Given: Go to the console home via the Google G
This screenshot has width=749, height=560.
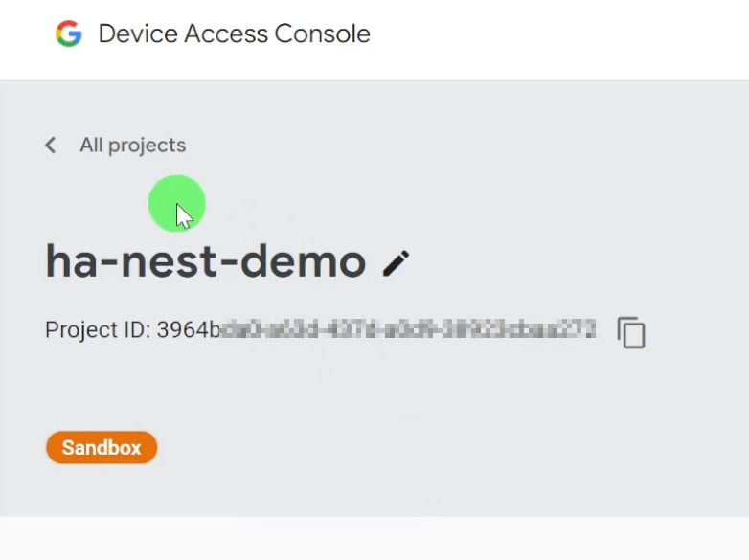Looking at the screenshot, I should 69,34.
